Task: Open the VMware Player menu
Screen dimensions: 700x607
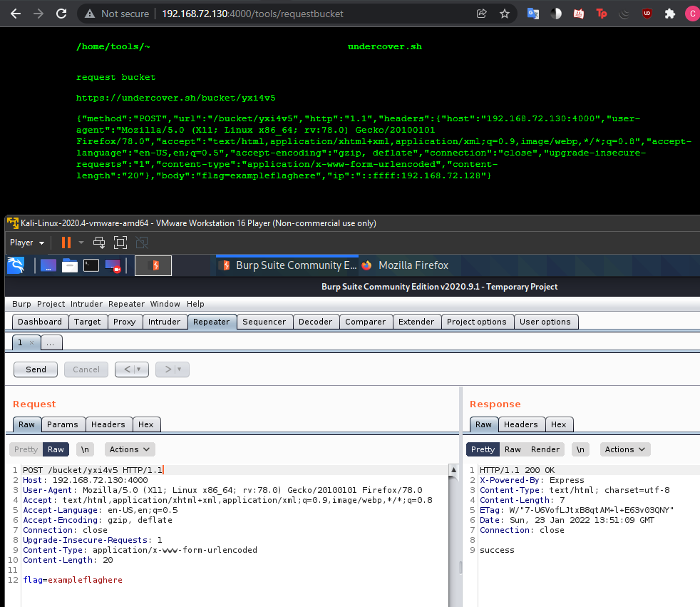Action: coord(27,243)
